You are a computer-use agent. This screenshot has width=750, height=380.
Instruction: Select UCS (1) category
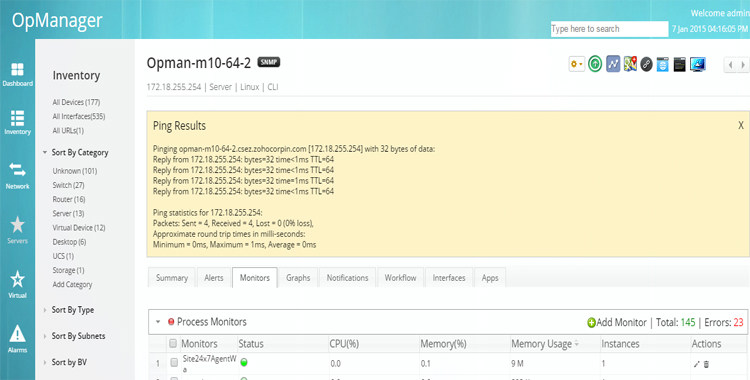(63, 256)
